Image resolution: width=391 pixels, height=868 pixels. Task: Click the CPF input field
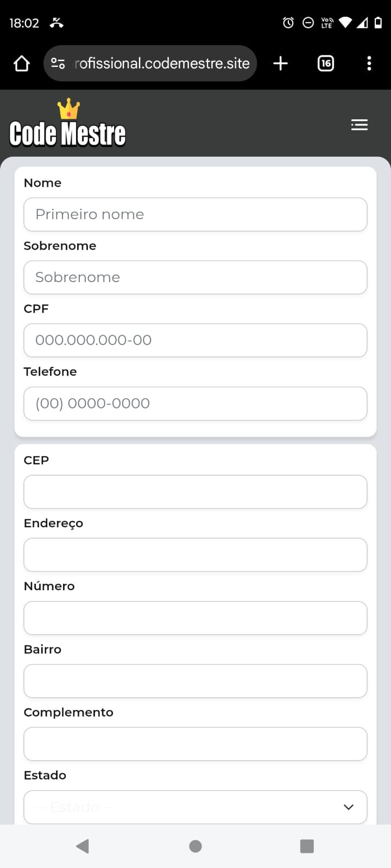195,340
